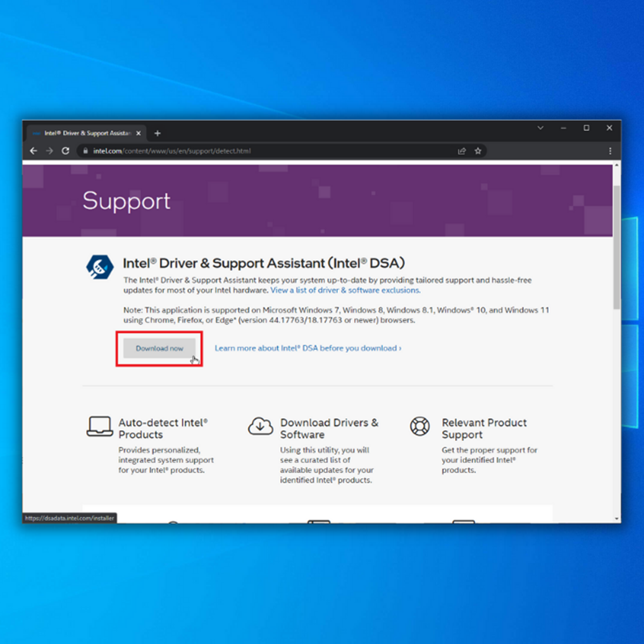The image size is (644, 644).
Task: Click the site lock security icon
Action: 85,151
